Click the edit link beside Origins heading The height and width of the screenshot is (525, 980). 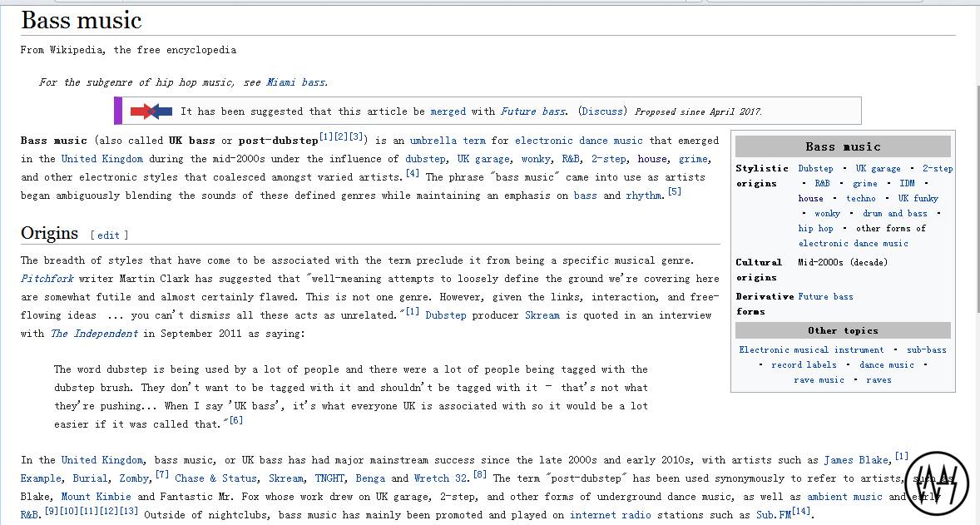coord(108,235)
